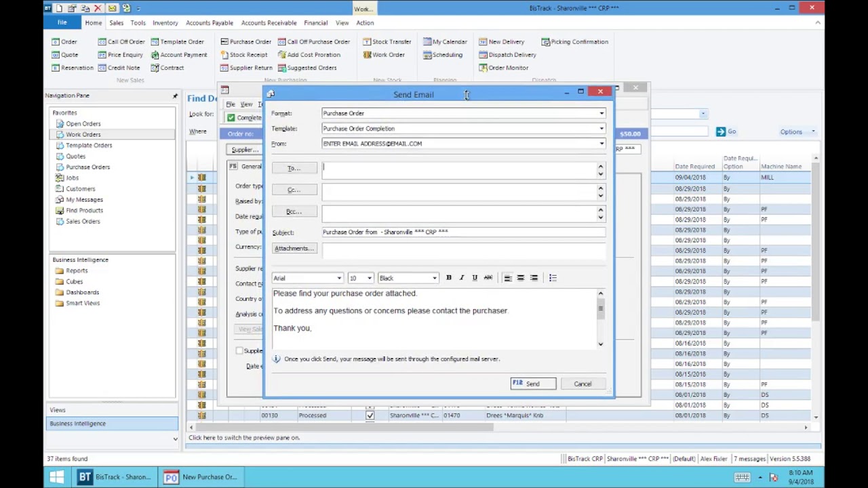Screen dimensions: 868x488
Task: Open My Calendar from ribbon
Action: [445, 42]
